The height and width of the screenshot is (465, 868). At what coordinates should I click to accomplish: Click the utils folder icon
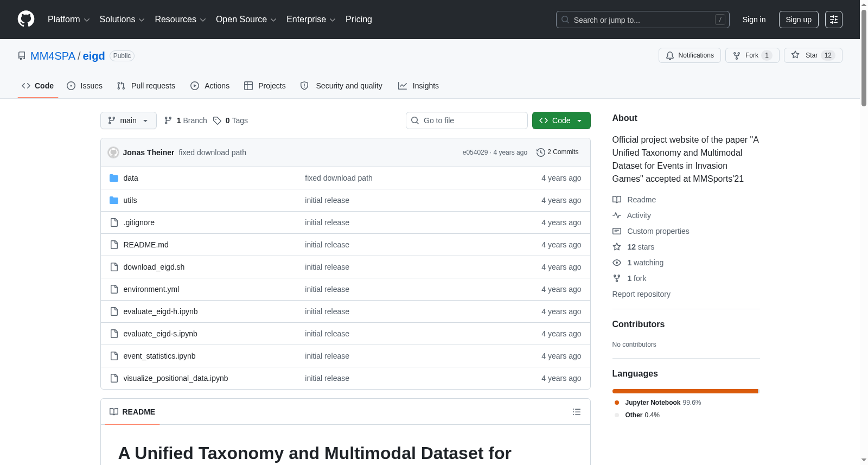[x=114, y=200]
